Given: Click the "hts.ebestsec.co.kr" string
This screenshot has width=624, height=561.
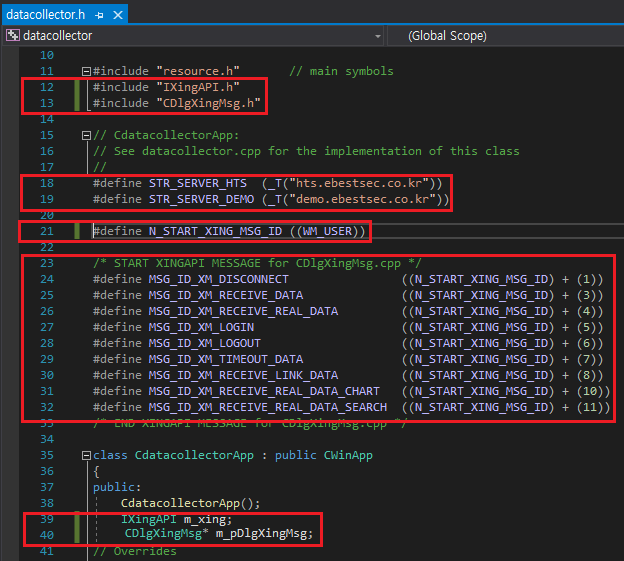Looking at the screenshot, I should point(361,183).
